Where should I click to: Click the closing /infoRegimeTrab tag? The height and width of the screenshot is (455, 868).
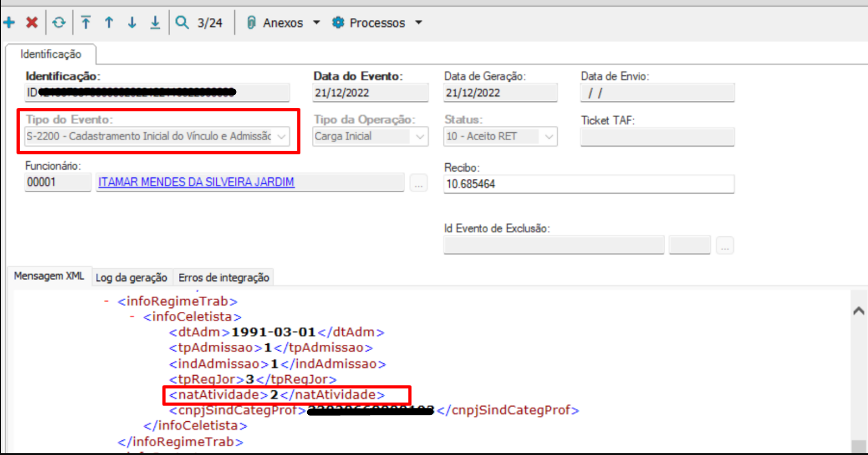point(181,441)
